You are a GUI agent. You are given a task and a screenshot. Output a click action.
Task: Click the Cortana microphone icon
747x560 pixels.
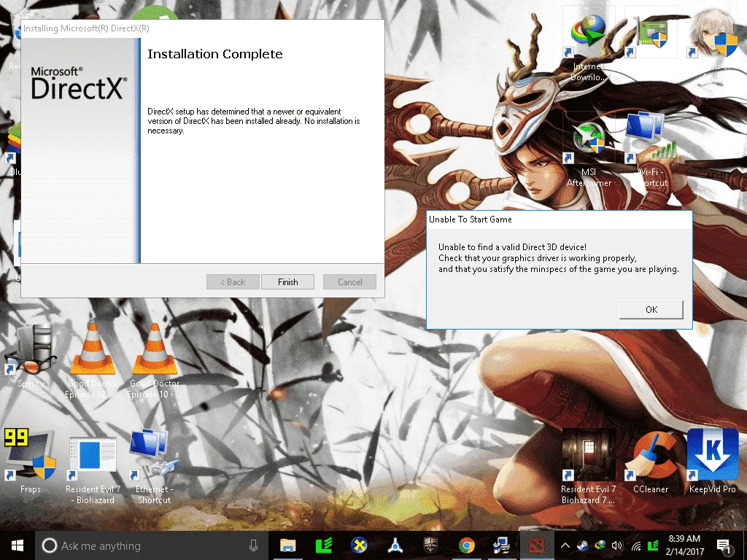[x=253, y=545]
